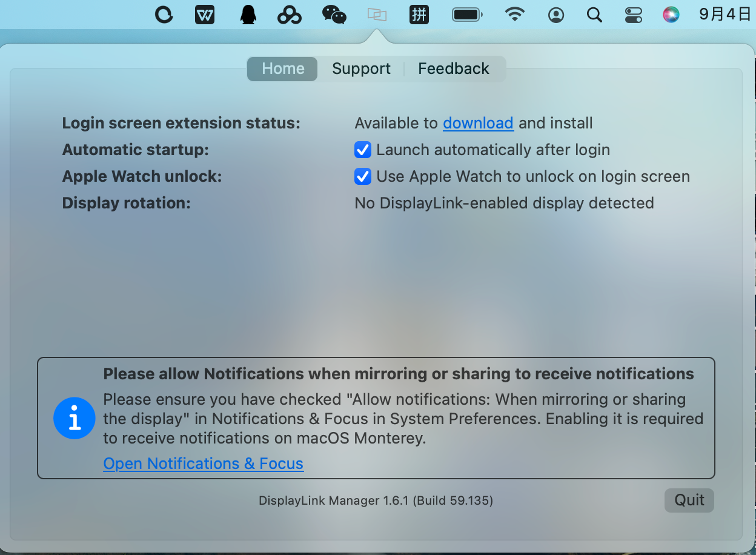Click the user account icon in menu bar

(556, 15)
